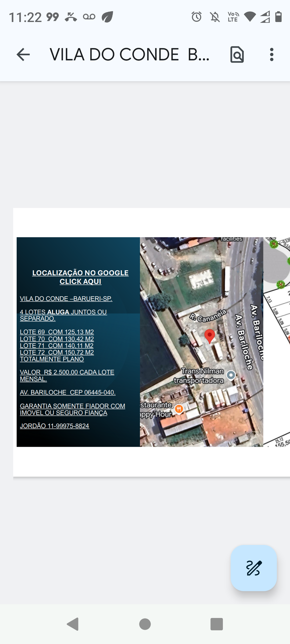Tap the red location pin on map

(209, 335)
